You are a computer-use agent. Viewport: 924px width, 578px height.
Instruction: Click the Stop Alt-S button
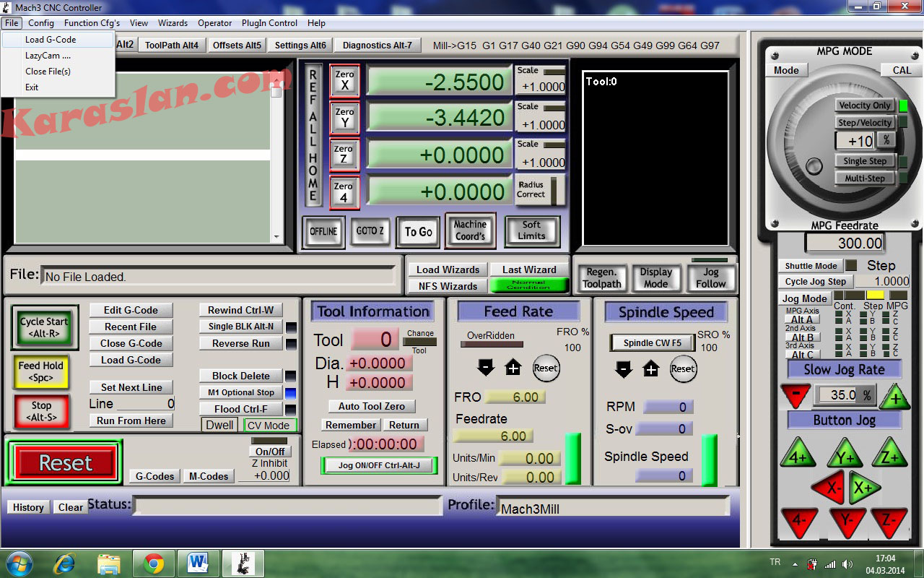[x=41, y=411]
